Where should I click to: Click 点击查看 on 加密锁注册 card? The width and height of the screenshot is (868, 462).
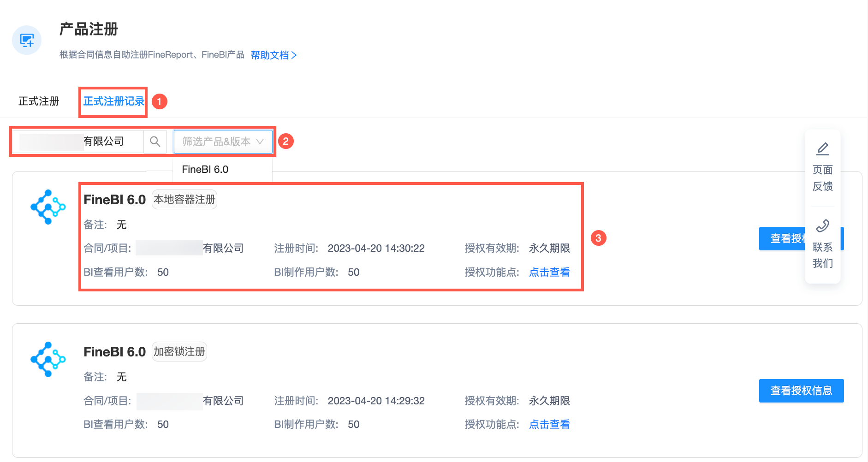click(x=549, y=425)
